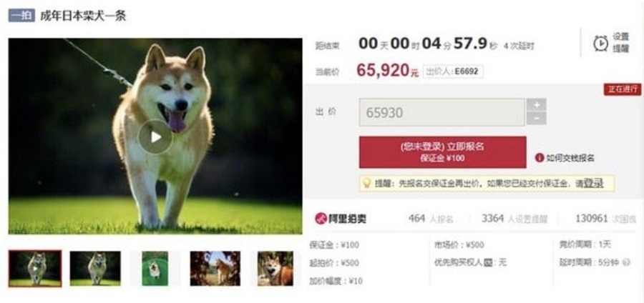Increase bid with the plus button
The width and height of the screenshot is (644, 303).
tap(536, 104)
